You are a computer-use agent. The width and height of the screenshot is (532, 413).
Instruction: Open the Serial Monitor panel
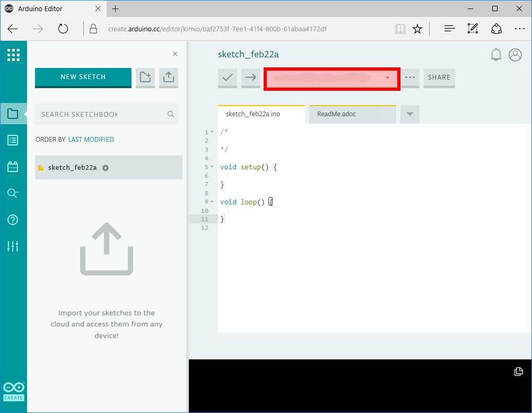[x=13, y=193]
